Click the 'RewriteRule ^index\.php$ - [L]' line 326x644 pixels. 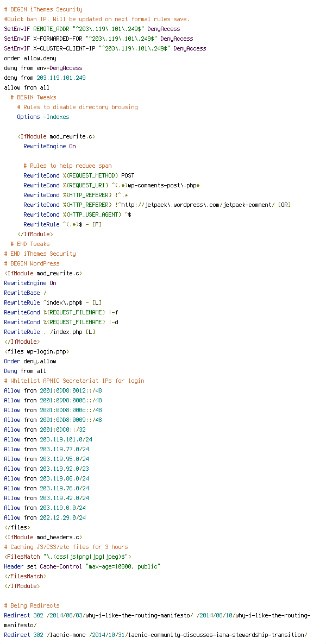53,302
